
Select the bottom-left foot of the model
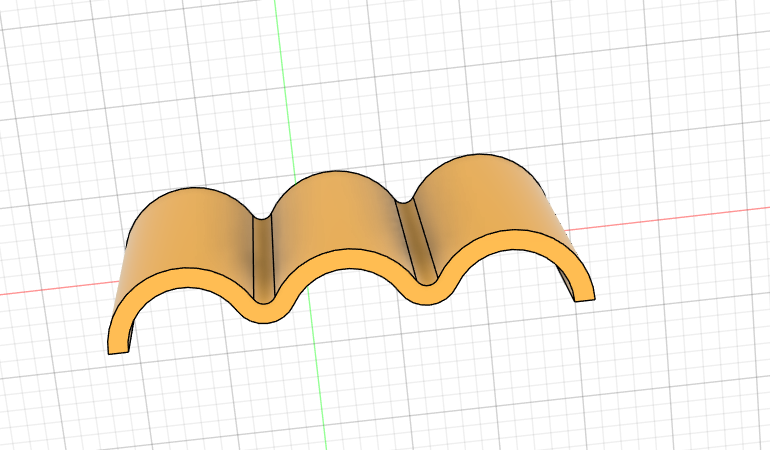click(119, 345)
